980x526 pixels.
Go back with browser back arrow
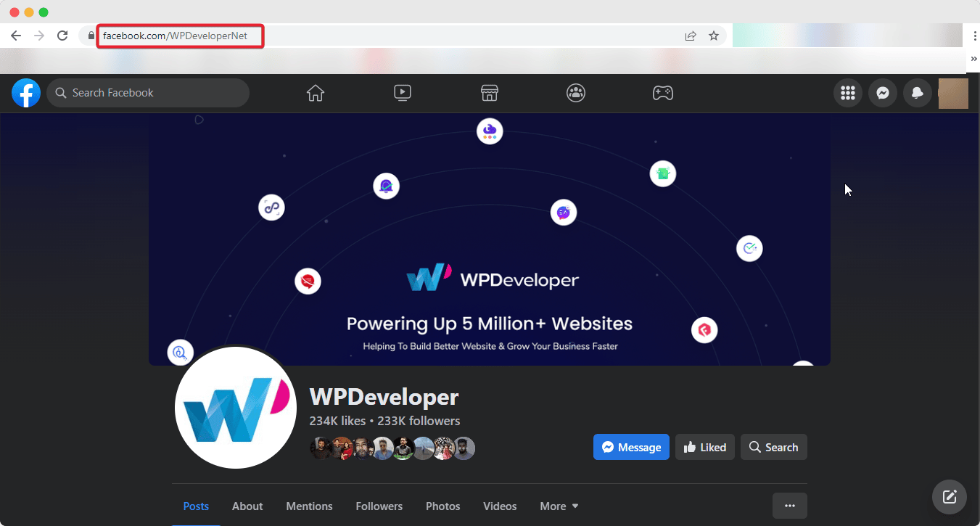tap(16, 36)
